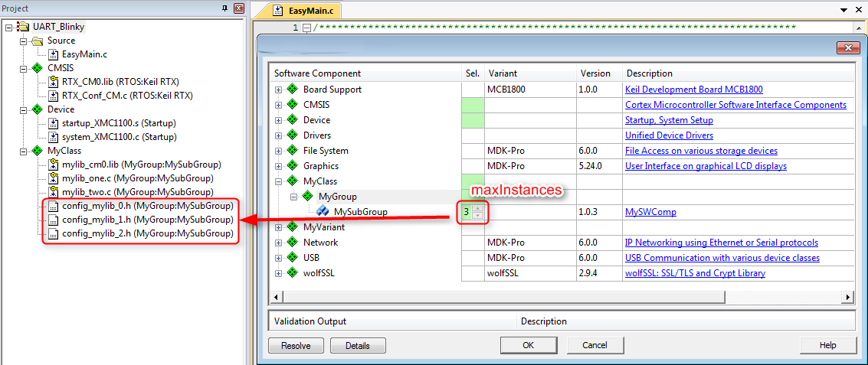Click the Variant column header
Image resolution: width=868 pixels, height=365 pixels.
[503, 73]
